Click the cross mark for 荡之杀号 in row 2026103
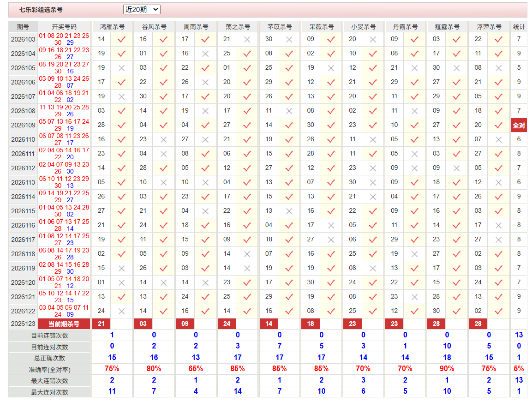Viewport: 532px width, 402px height. [x=247, y=39]
